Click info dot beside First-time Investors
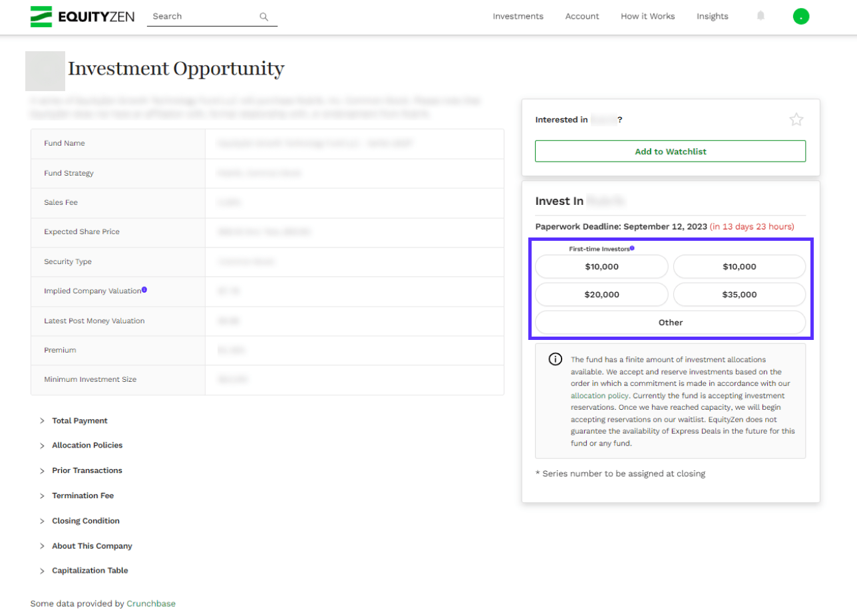The height and width of the screenshot is (616, 857). [632, 248]
